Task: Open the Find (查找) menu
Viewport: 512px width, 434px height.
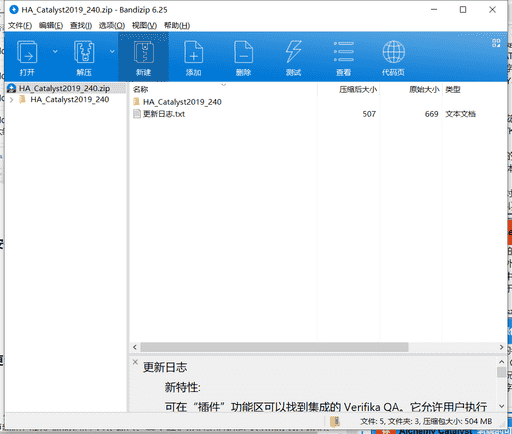Action: pos(81,26)
